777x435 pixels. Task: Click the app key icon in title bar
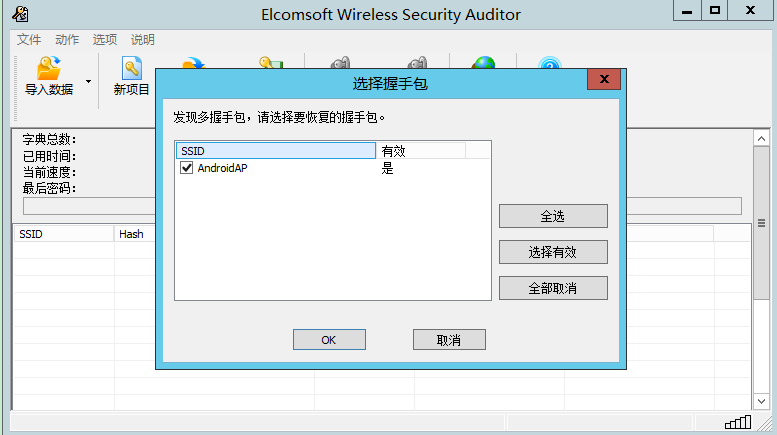click(20, 14)
